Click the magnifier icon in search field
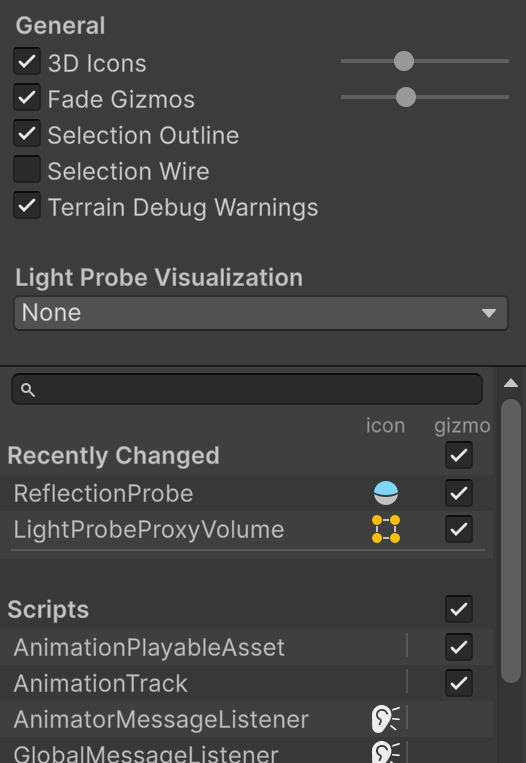Screen dimensions: 526x763 tap(28, 390)
